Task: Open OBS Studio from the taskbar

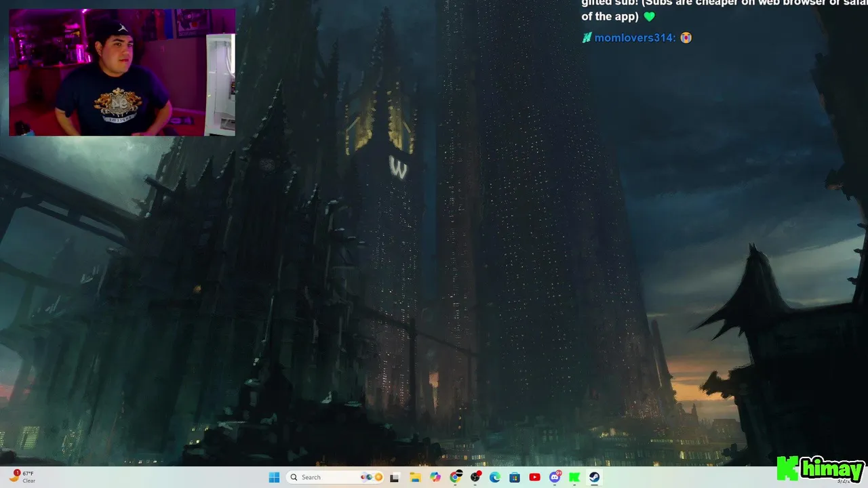Action: pos(475,477)
